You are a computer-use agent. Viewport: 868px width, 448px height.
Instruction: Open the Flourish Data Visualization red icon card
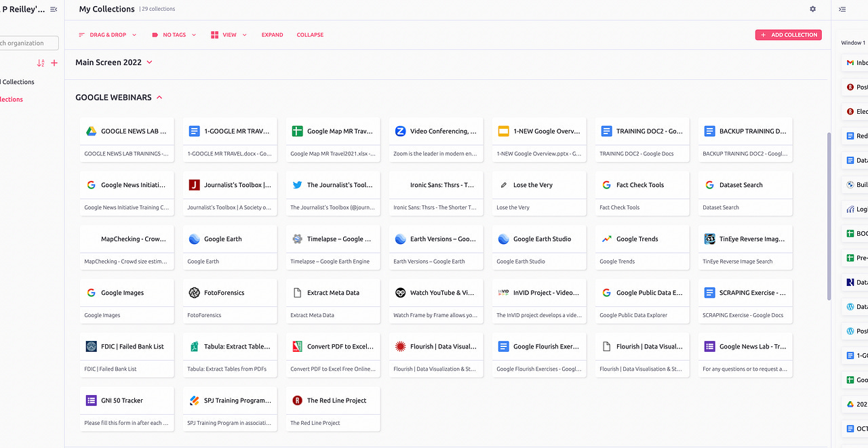tap(436, 354)
